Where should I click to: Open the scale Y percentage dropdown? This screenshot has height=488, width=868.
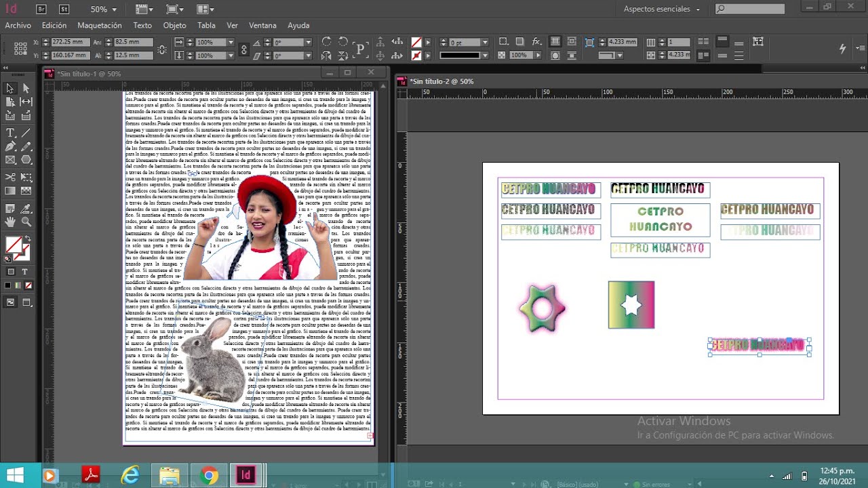tap(231, 56)
